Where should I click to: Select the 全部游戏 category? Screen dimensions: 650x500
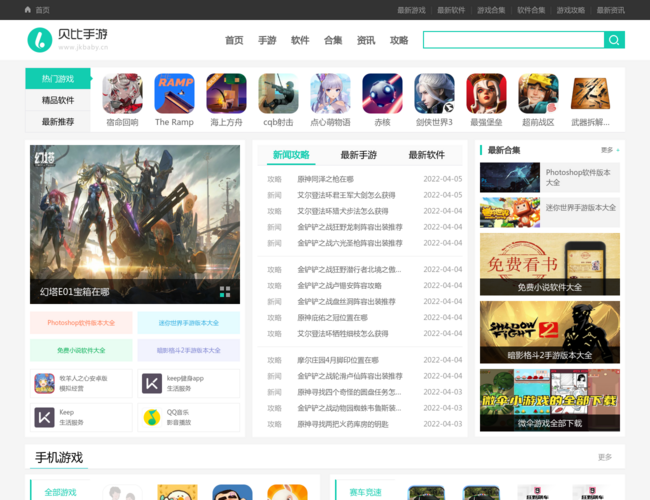coord(60,492)
